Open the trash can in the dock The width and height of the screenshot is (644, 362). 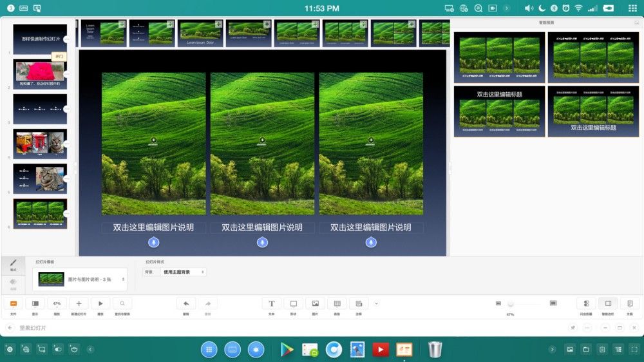coord(435,349)
